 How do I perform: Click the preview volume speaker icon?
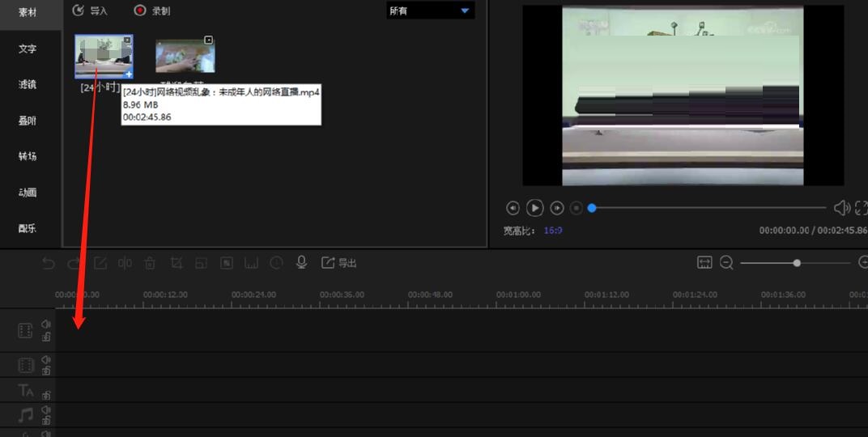point(841,208)
